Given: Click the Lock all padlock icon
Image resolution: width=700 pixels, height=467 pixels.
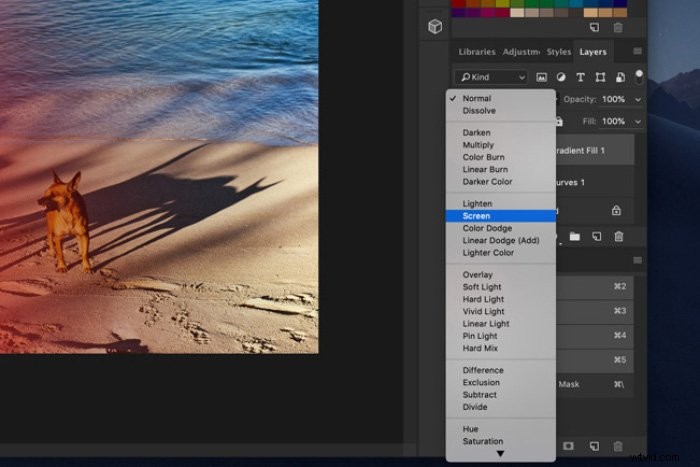Looking at the screenshot, I should [x=559, y=121].
